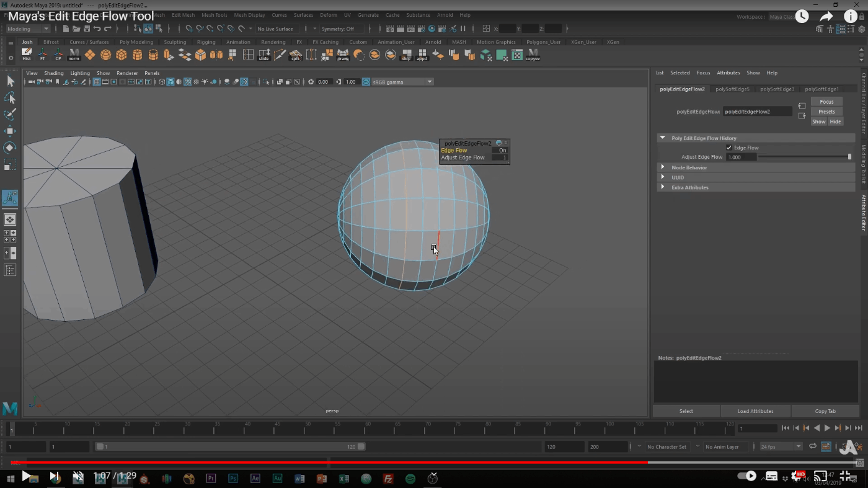Click the YouTube Watch Later clock icon
This screenshot has width=868, height=488.
click(x=802, y=17)
